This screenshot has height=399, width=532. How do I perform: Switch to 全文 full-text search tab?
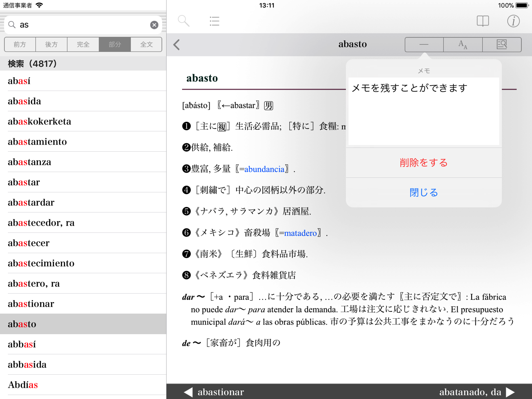click(146, 44)
